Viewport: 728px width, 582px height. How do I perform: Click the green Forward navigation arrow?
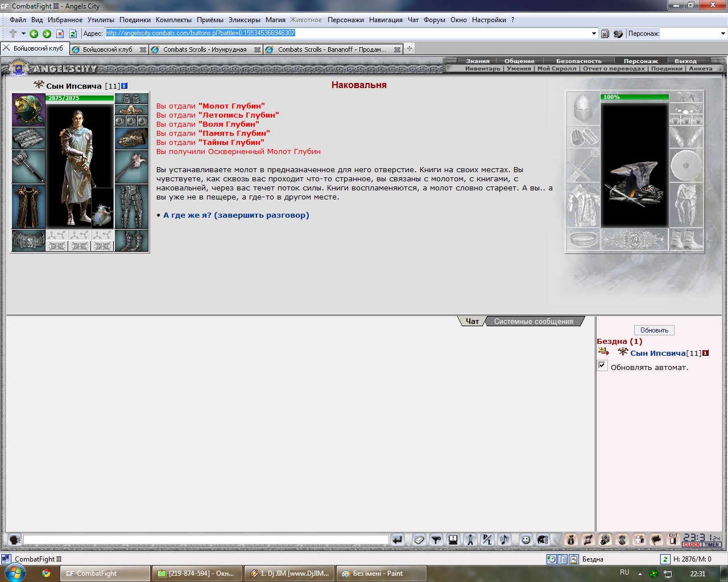(x=47, y=34)
